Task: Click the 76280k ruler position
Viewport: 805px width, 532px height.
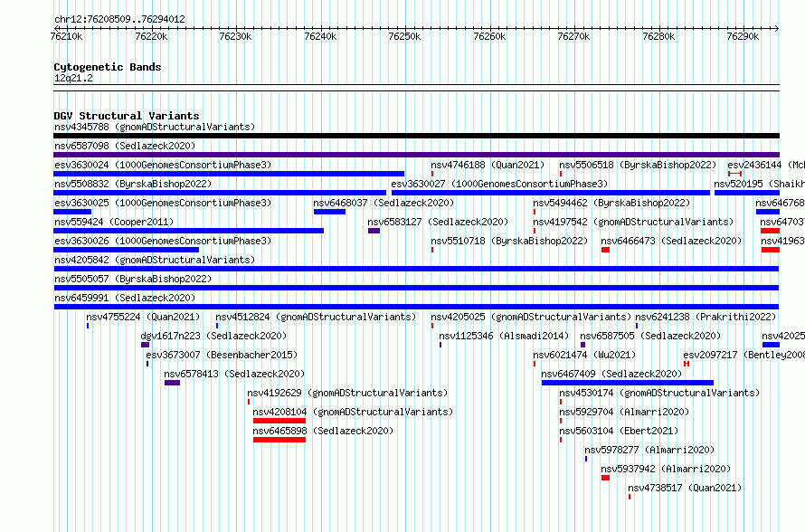Action: click(658, 36)
